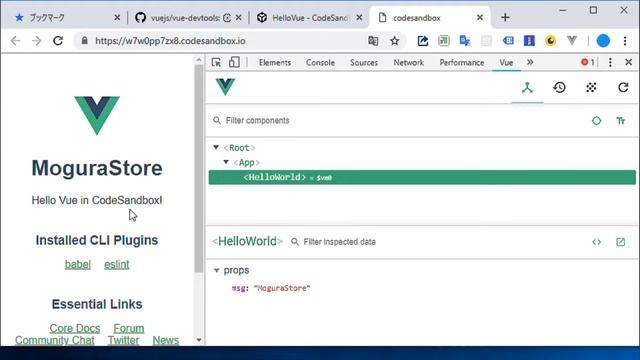Viewport: 640px width, 360px height.
Task: Open the Community Chat link
Action: pos(55,340)
